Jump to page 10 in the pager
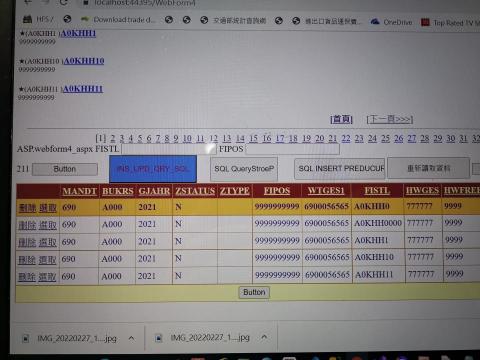 coord(187,138)
